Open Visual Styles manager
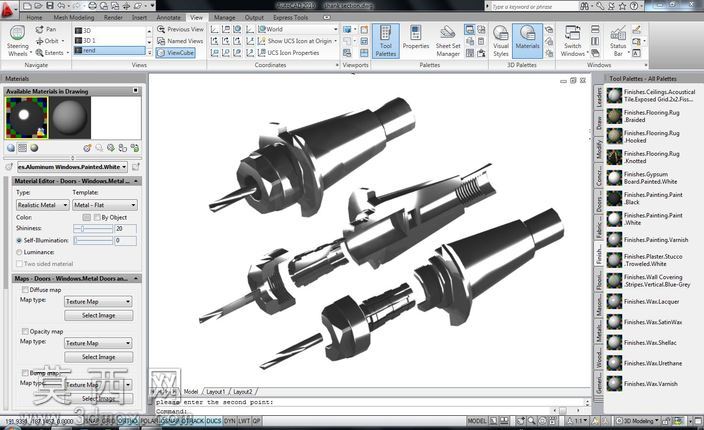The width and height of the screenshot is (704, 430). (501, 41)
